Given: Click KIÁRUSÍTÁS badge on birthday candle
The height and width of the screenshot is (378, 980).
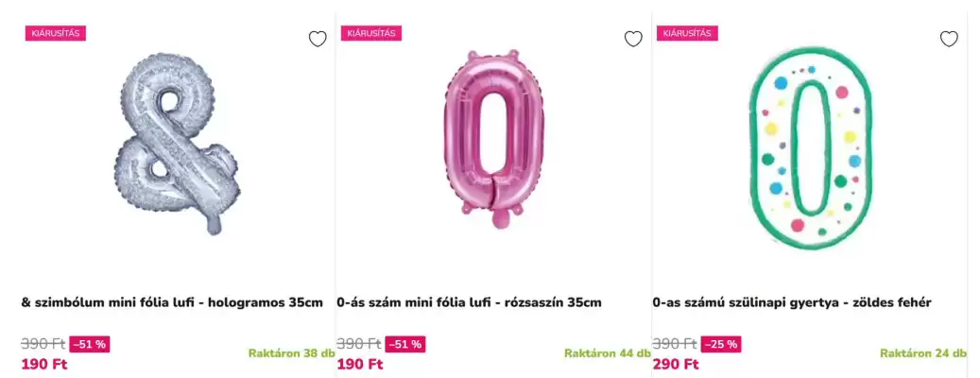Looking at the screenshot, I should point(687,33).
